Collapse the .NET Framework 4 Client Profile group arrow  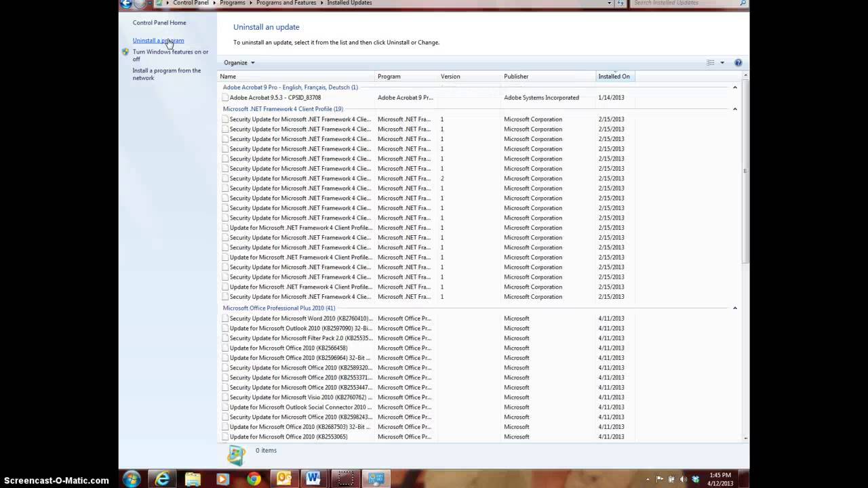tap(734, 109)
